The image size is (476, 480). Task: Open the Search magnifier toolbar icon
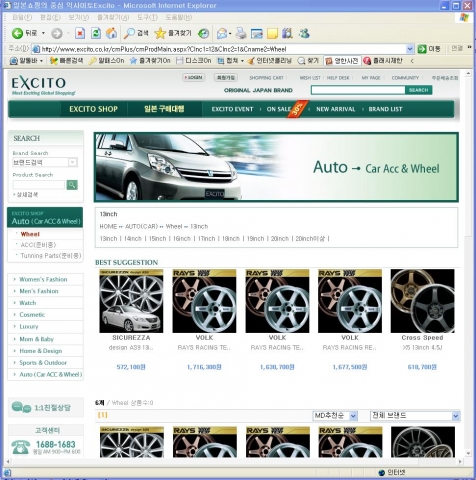tap(129, 33)
